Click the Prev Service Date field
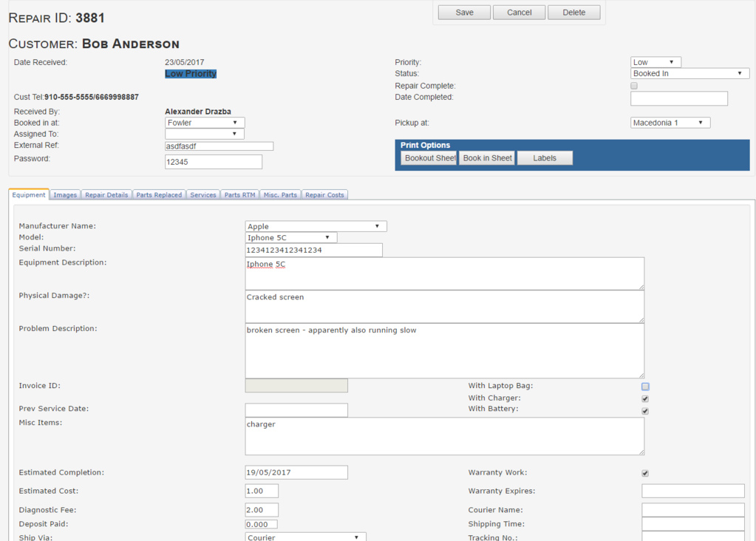The image size is (756, 541). point(296,410)
